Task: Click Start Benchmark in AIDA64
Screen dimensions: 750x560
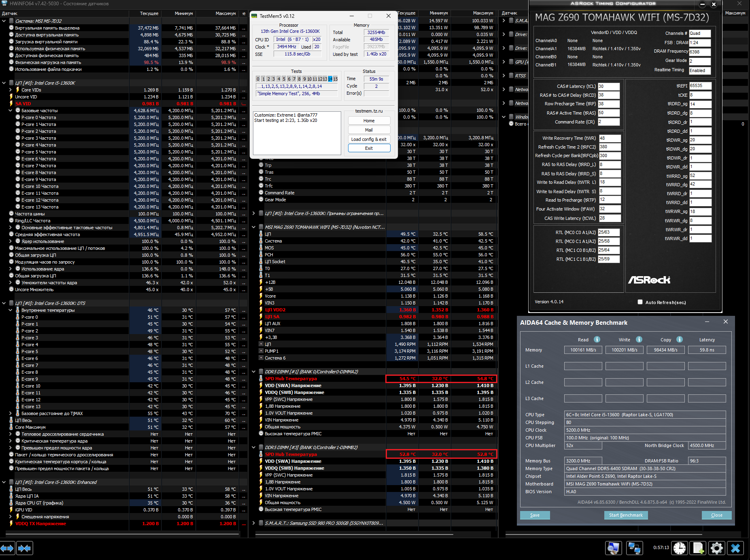Action: pos(626,515)
